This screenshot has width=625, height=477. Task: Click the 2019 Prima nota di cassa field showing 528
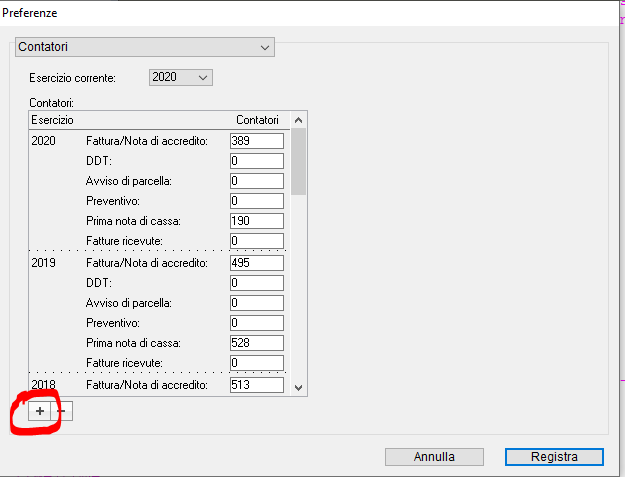257,343
